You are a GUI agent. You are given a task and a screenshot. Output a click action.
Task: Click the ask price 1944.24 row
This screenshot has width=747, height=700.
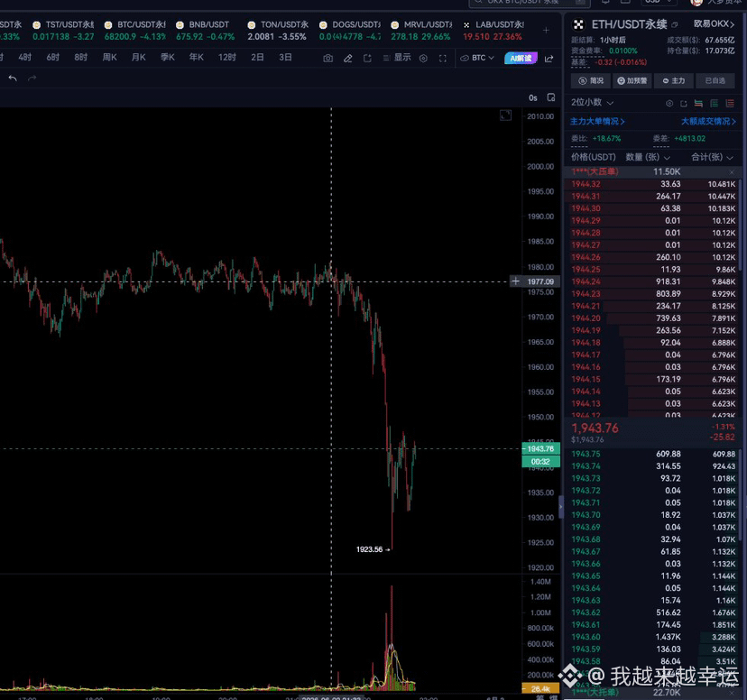coord(652,282)
